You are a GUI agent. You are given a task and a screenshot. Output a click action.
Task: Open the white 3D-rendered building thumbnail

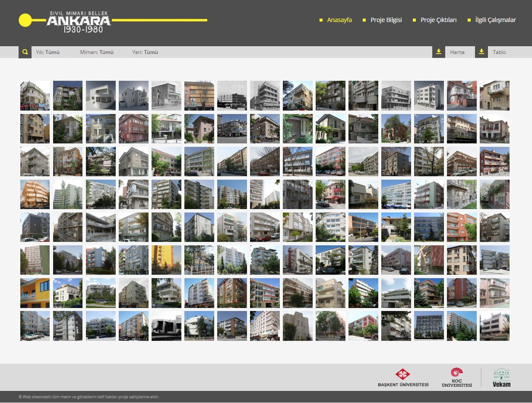(x=101, y=96)
